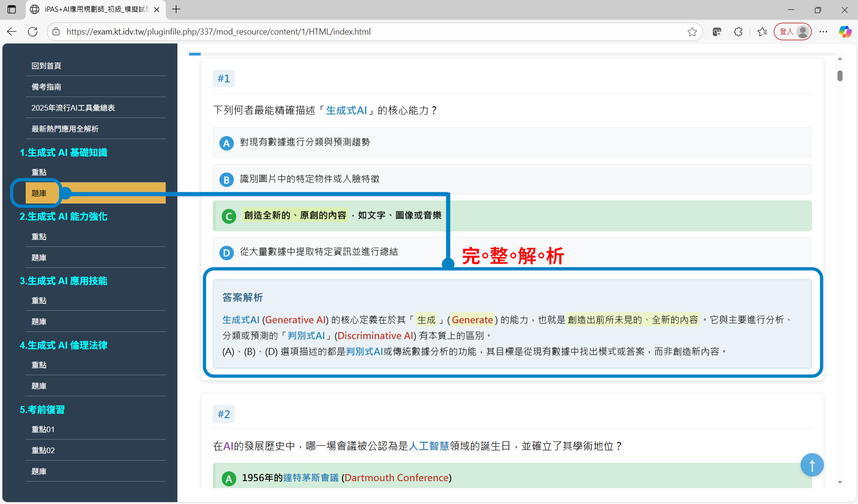The width and height of the screenshot is (858, 504).
Task: Open Settings and more menu
Action: pyautogui.click(x=823, y=32)
